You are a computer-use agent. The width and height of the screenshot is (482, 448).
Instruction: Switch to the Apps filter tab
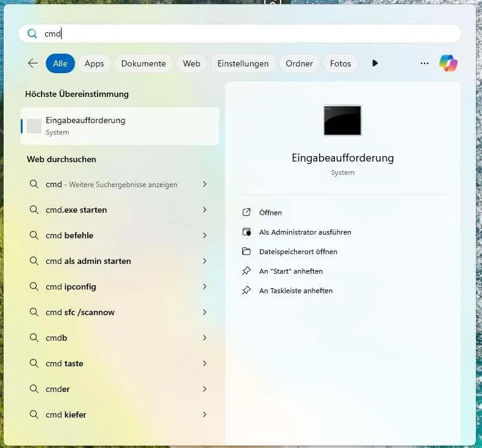coord(94,63)
